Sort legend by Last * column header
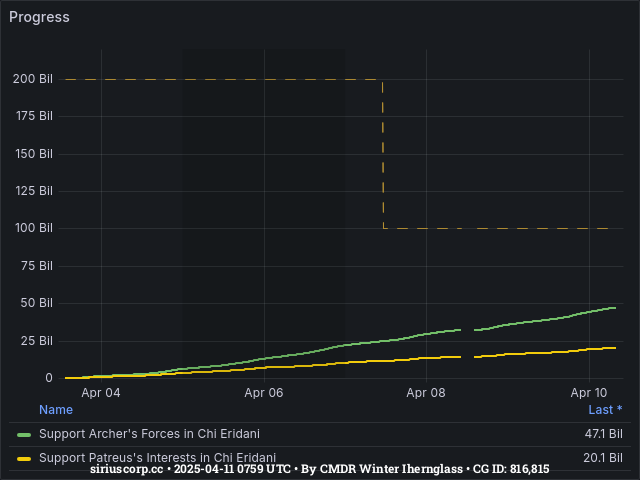The image size is (640, 480). pyautogui.click(x=605, y=409)
